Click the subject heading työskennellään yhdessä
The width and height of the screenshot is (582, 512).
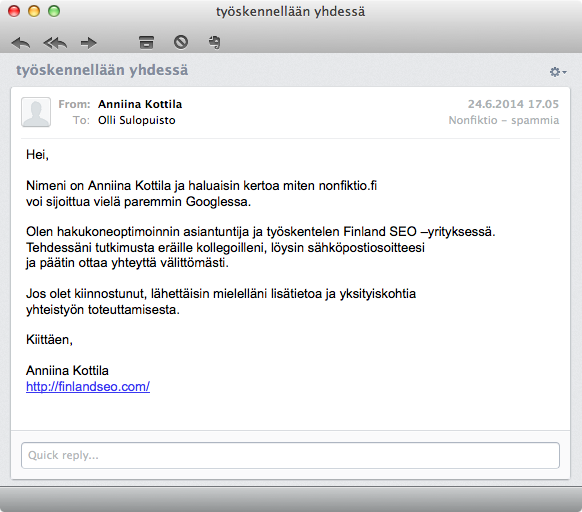click(102, 70)
